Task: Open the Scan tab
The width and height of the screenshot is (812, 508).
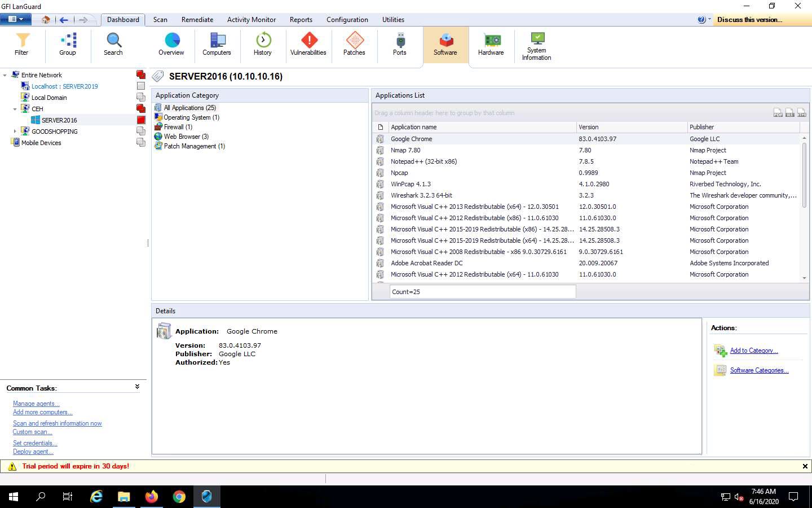Action: (x=160, y=20)
